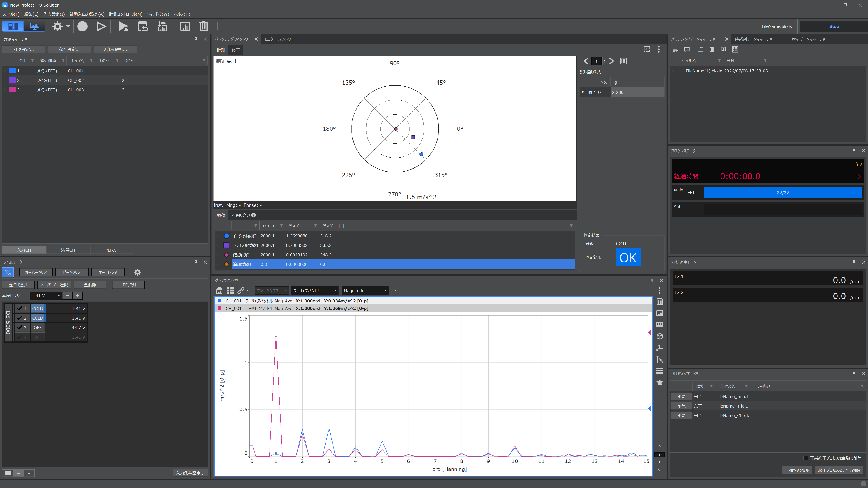This screenshot has width=868, height=488.
Task: Click the play-with-analysis toolbar icon
Action: point(123,26)
